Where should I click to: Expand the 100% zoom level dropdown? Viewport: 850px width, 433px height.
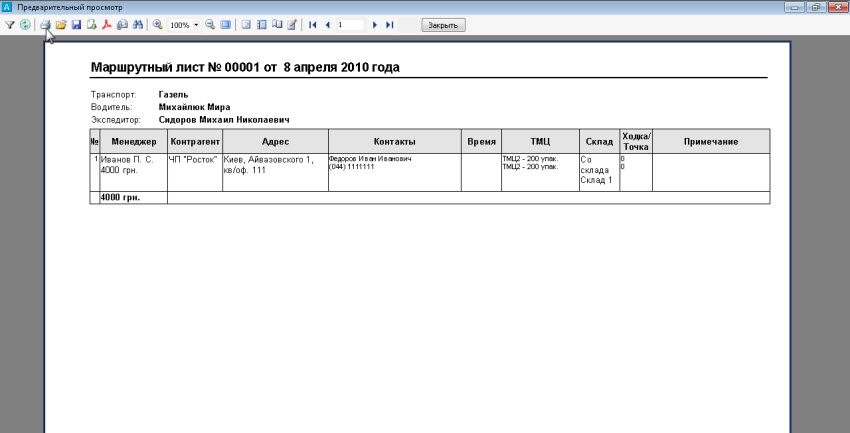[196, 24]
